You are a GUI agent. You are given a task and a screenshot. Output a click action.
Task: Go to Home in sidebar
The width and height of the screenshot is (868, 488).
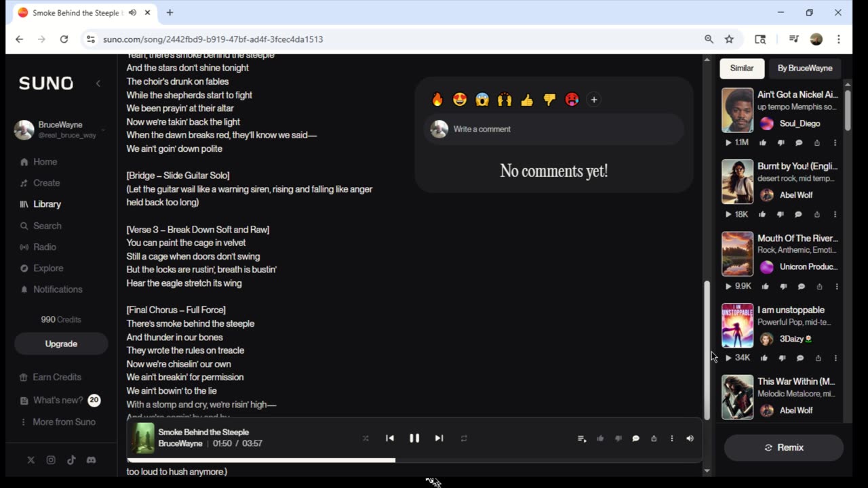tap(39, 162)
